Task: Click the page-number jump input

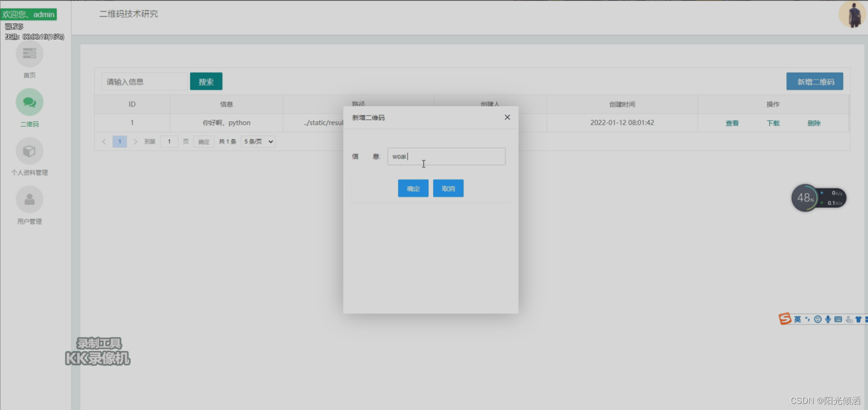Action: [169, 142]
